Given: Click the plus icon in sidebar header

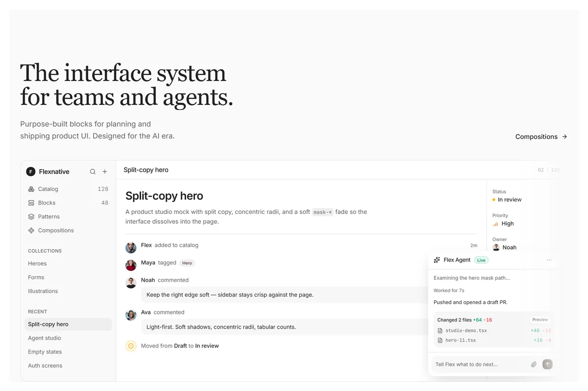Looking at the screenshot, I should point(105,172).
